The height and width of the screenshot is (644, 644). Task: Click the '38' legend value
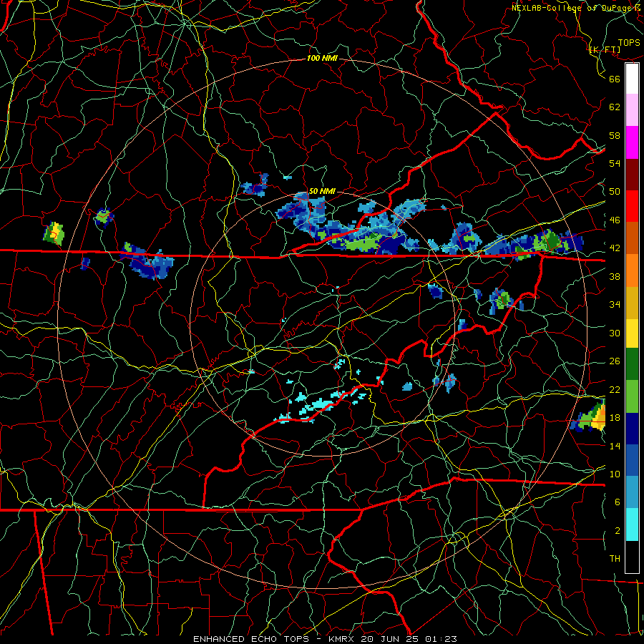tap(615, 276)
